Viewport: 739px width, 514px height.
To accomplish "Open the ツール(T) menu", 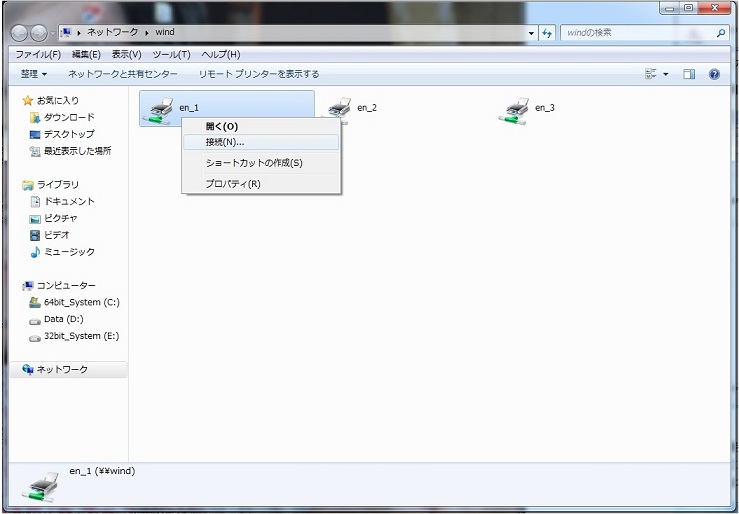I will [172, 55].
